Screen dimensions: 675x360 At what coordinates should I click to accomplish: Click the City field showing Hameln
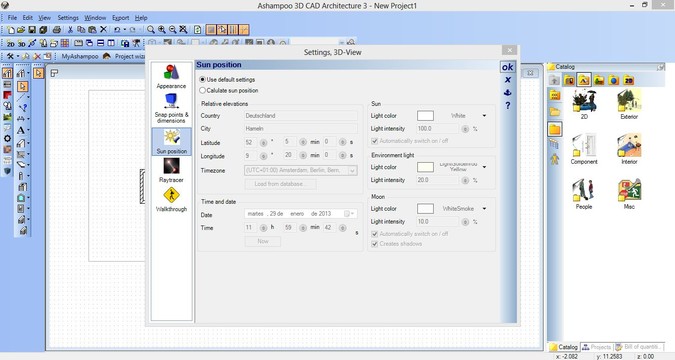click(300, 128)
